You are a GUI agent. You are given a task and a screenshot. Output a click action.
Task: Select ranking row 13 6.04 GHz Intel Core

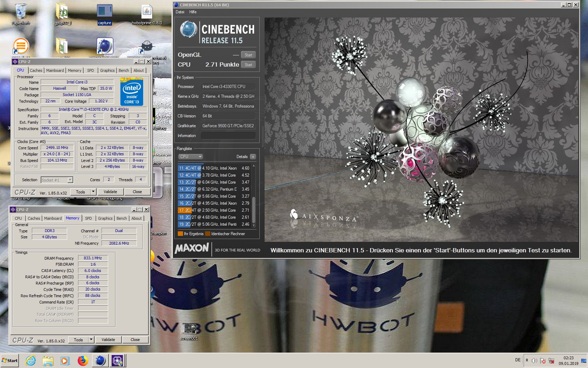[x=215, y=182]
